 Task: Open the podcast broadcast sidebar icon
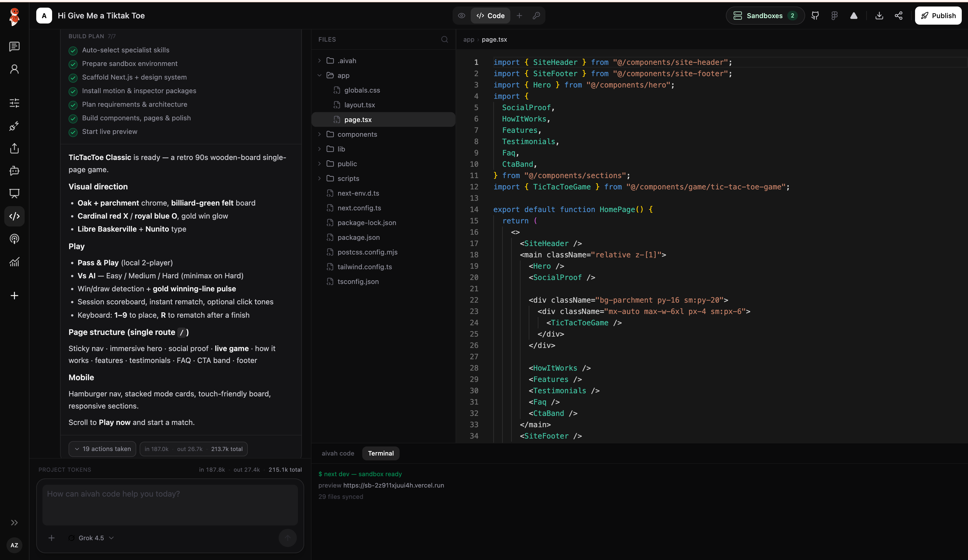15,239
